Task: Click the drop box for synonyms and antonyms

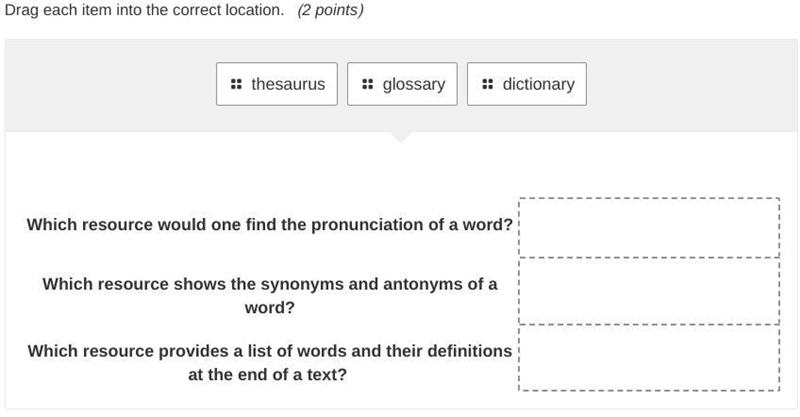Action: [x=649, y=291]
